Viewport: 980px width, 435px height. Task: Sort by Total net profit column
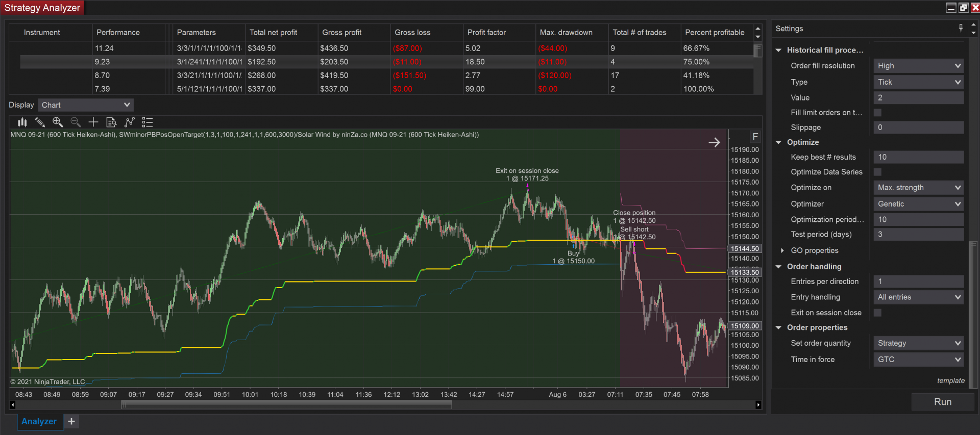pos(281,33)
